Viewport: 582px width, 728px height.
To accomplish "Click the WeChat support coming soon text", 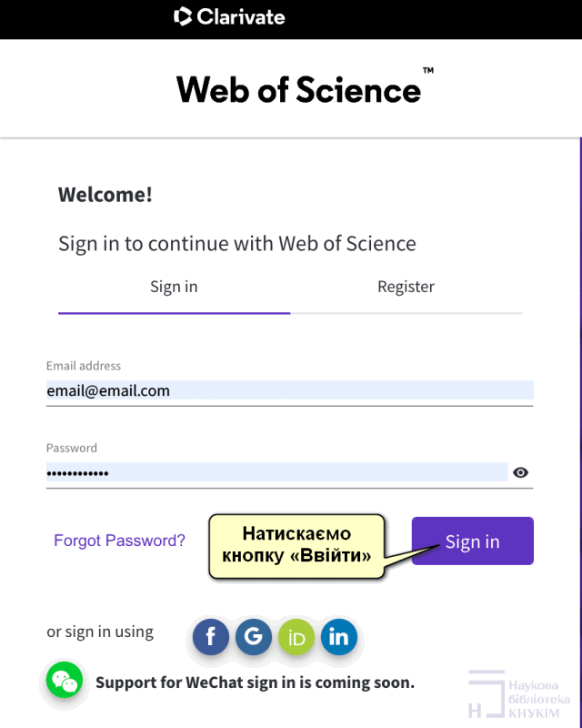I will (255, 682).
